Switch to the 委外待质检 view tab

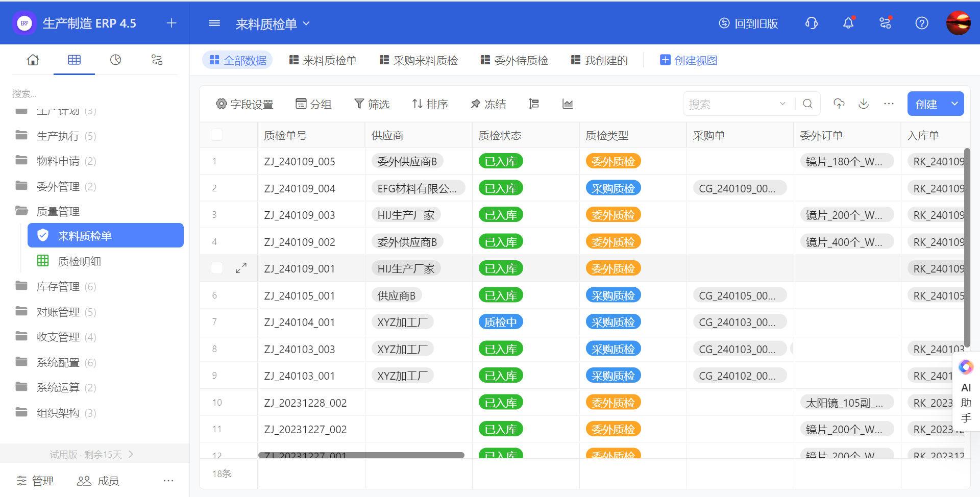[514, 60]
